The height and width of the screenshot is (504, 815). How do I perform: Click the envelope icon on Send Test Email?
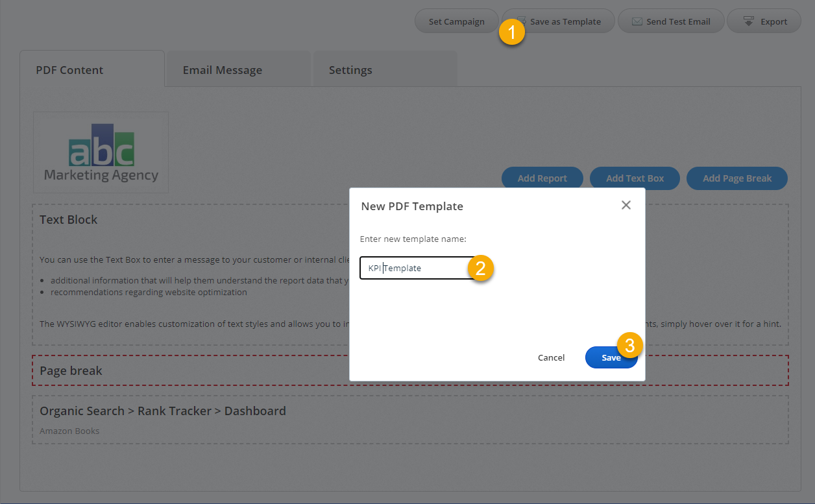pyautogui.click(x=637, y=21)
